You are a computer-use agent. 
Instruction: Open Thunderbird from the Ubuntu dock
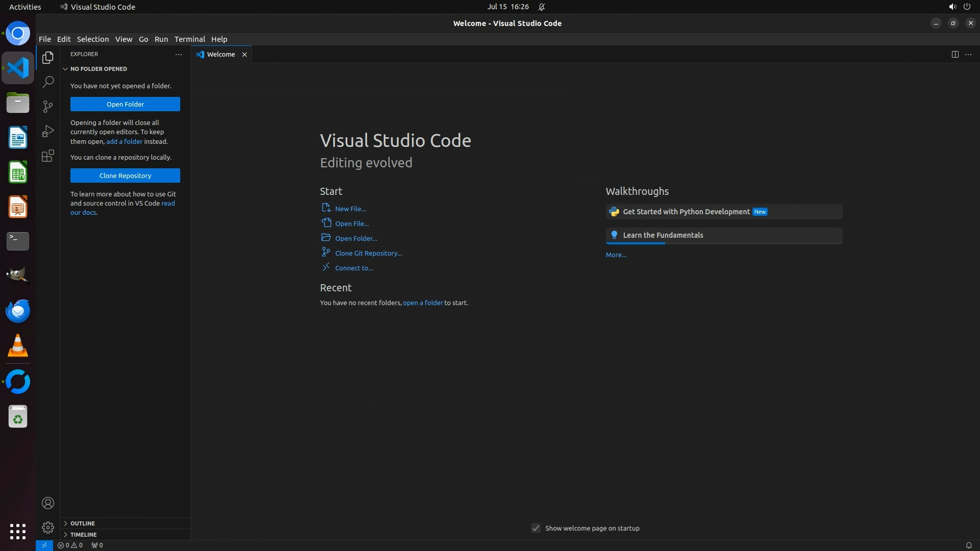tap(18, 311)
